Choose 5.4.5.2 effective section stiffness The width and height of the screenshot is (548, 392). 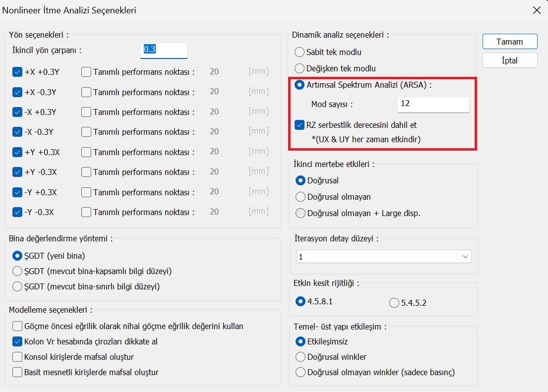click(x=394, y=302)
